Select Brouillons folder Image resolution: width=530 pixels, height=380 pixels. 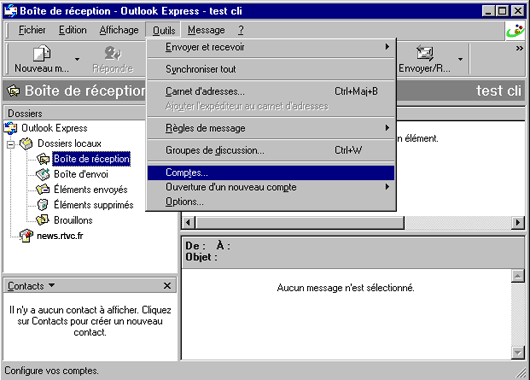tap(73, 220)
